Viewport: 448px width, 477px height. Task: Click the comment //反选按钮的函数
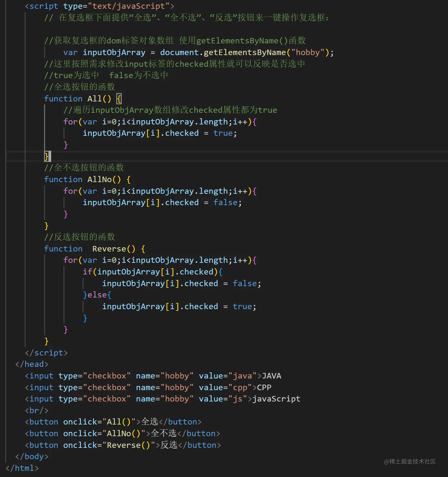(x=80, y=237)
